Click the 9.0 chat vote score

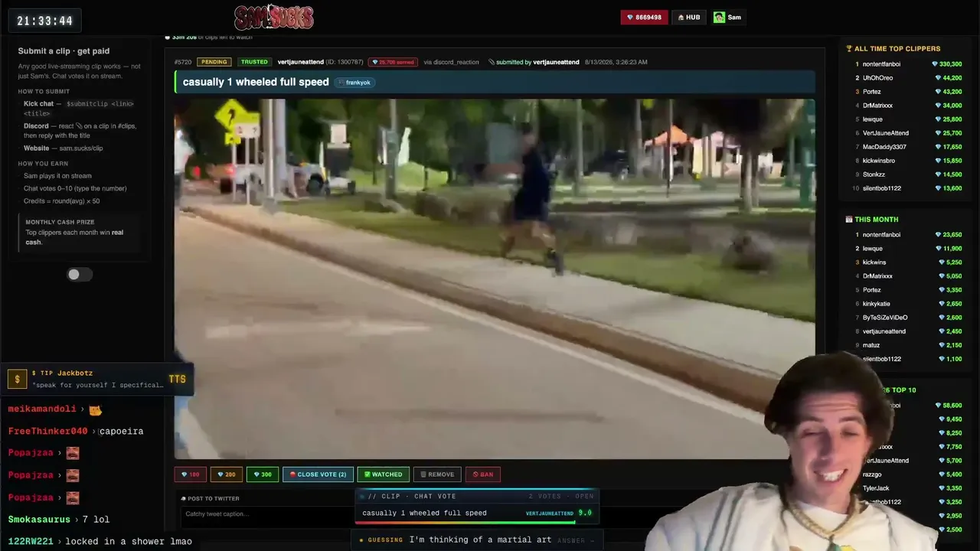coord(585,513)
